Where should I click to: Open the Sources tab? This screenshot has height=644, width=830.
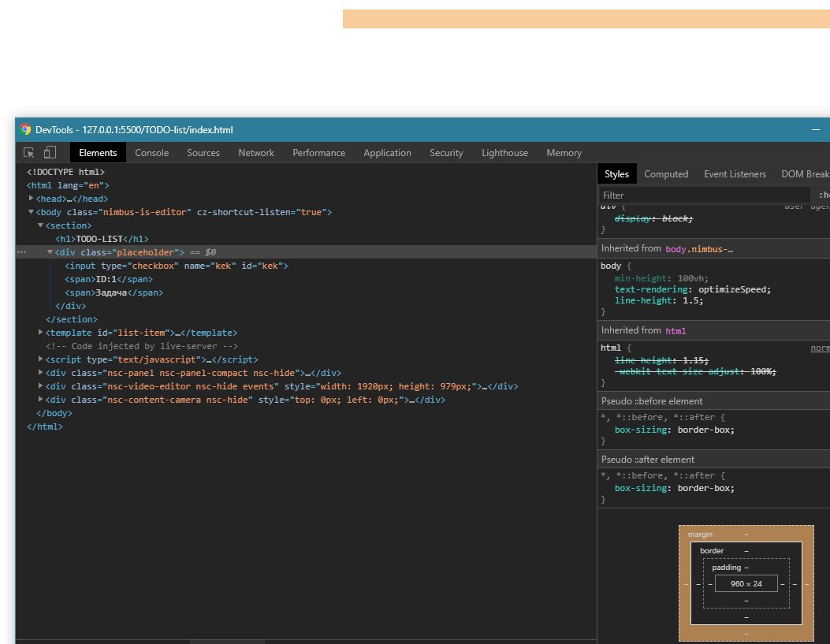point(203,152)
